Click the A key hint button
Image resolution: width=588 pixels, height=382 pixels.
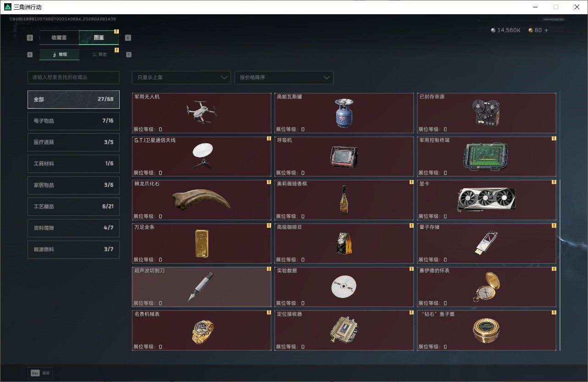click(x=30, y=55)
